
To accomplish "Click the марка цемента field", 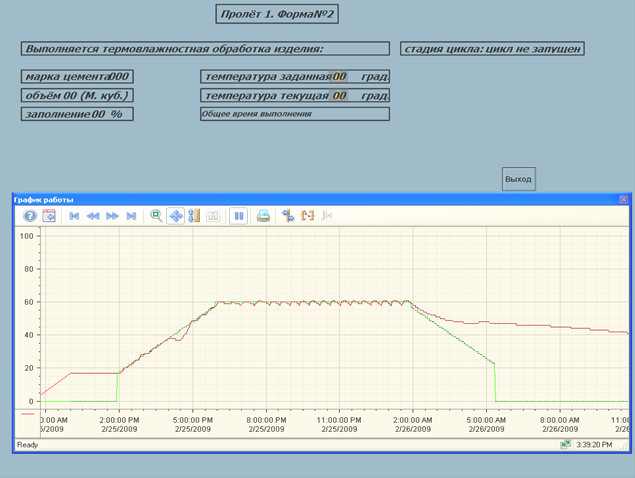I will [77, 77].
